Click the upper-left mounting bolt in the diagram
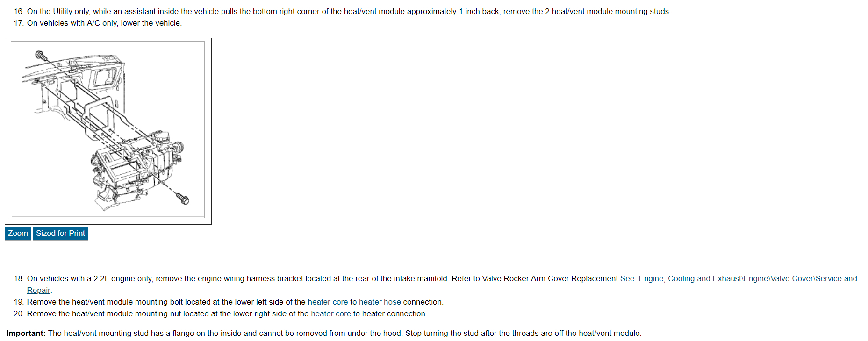Screen dimensions: 868x341 (x=42, y=56)
